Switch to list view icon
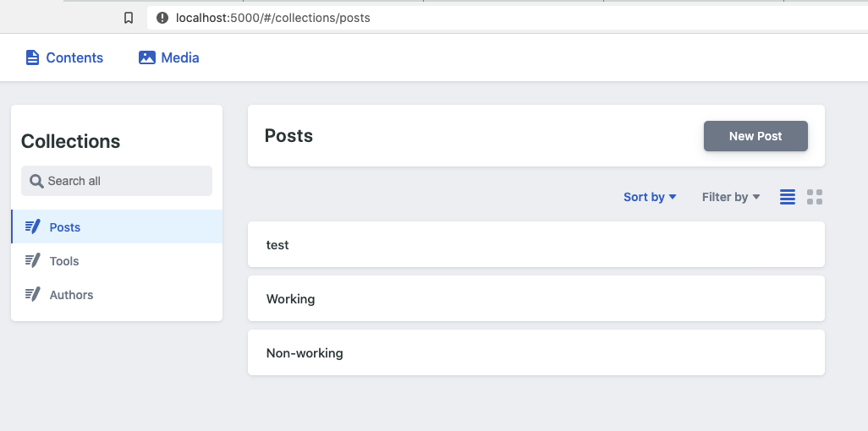The height and width of the screenshot is (431, 868). (x=787, y=197)
